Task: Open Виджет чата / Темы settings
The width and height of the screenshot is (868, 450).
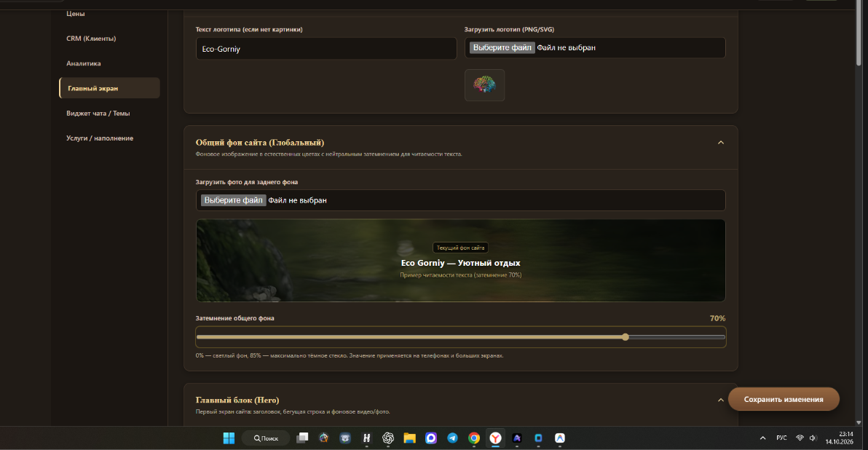Action: click(98, 113)
